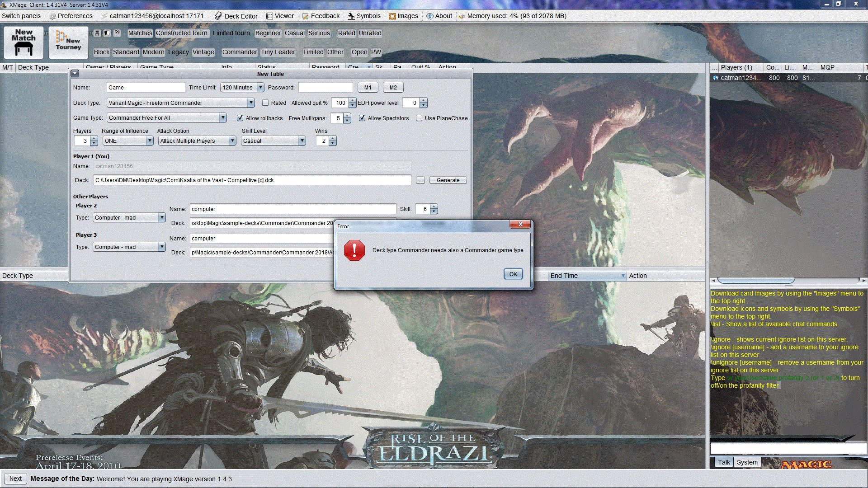
Task: Open the Images download tool
Action: click(403, 16)
